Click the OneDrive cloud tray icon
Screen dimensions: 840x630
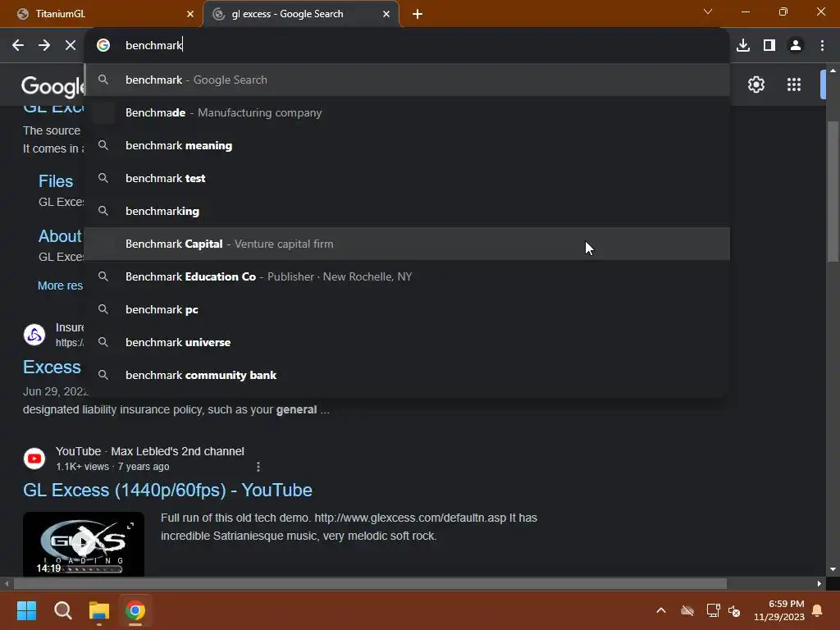(x=687, y=610)
